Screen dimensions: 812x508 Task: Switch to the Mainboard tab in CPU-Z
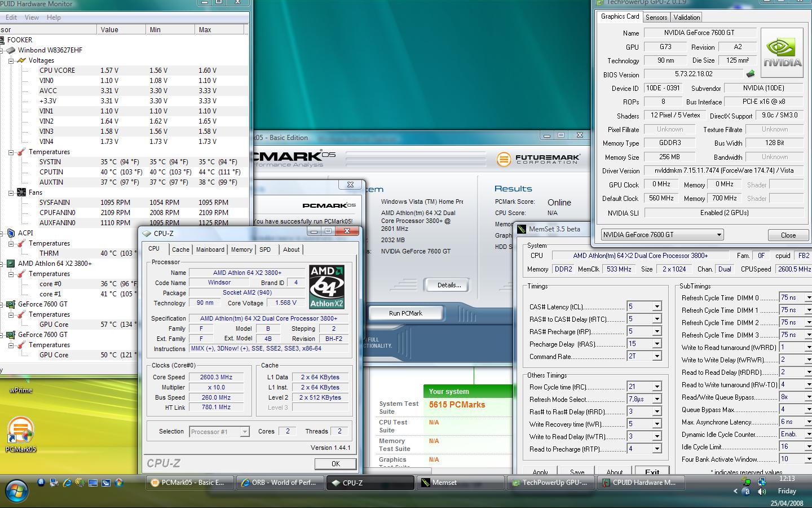210,249
